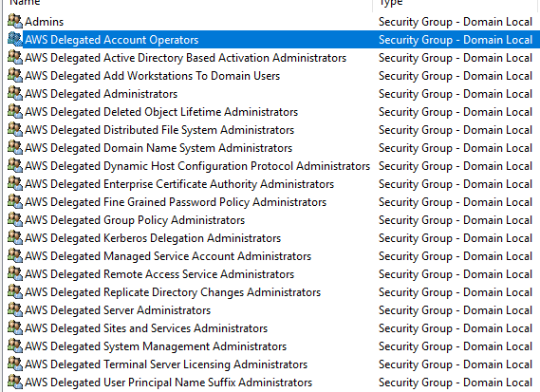Select AWS Delegated Dynamic Host Configuration Protocol Administrators
Screen dimensions: 540x392
point(197,166)
